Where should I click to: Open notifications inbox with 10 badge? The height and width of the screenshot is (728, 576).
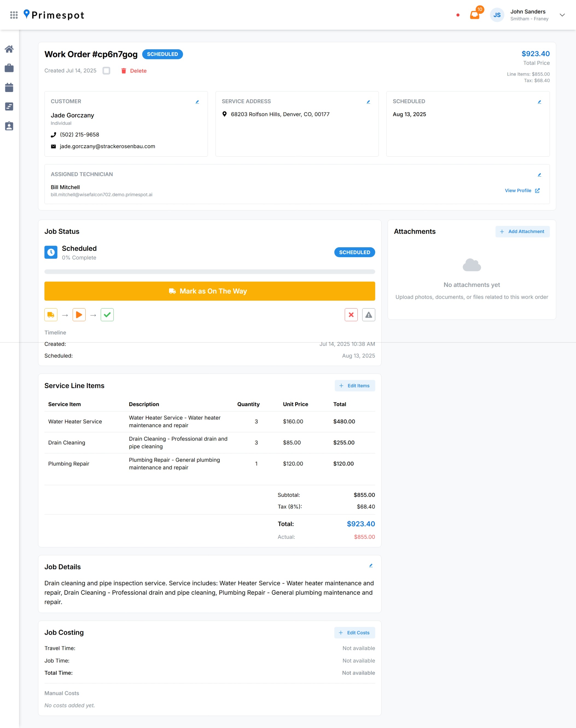(475, 15)
